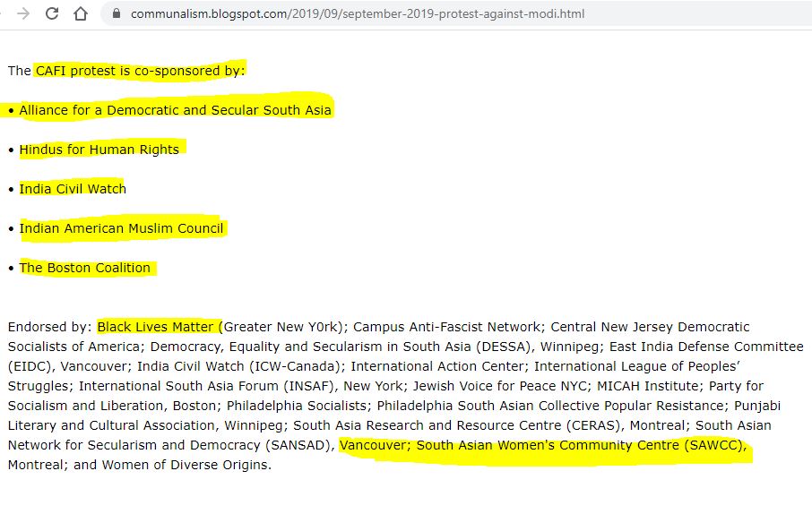Click the browser forward arrow
812x514 pixels.
coord(23,13)
